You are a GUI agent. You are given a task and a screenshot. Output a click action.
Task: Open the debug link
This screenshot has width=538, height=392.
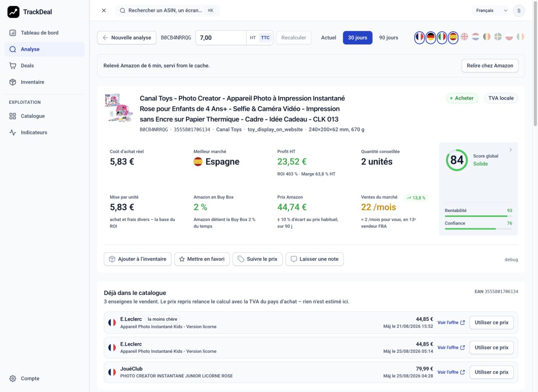click(x=511, y=260)
